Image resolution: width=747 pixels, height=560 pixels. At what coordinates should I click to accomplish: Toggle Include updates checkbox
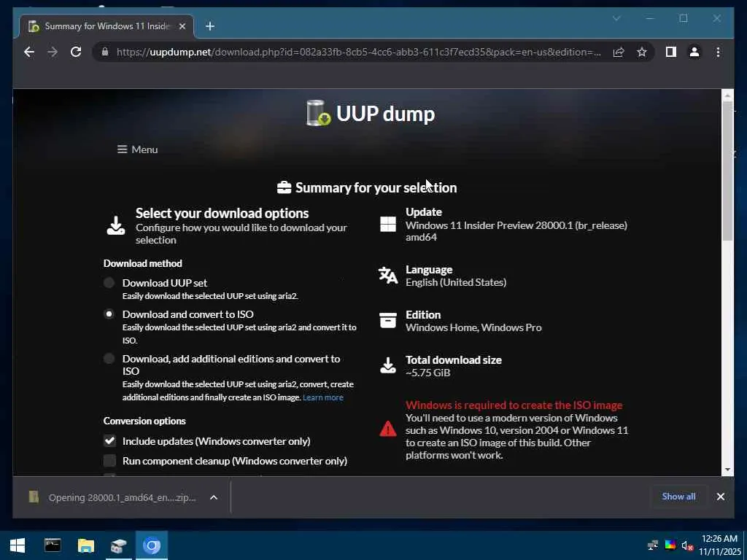pos(109,441)
